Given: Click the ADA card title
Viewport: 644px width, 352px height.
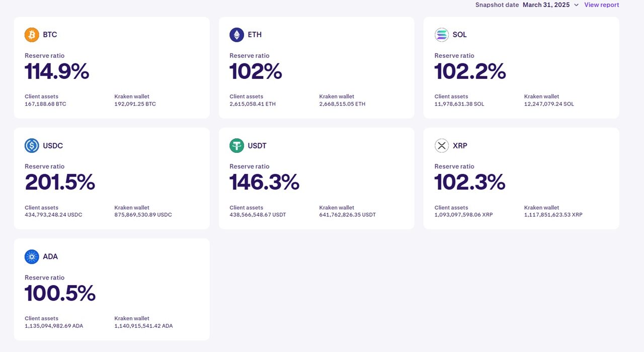Looking at the screenshot, I should (50, 256).
